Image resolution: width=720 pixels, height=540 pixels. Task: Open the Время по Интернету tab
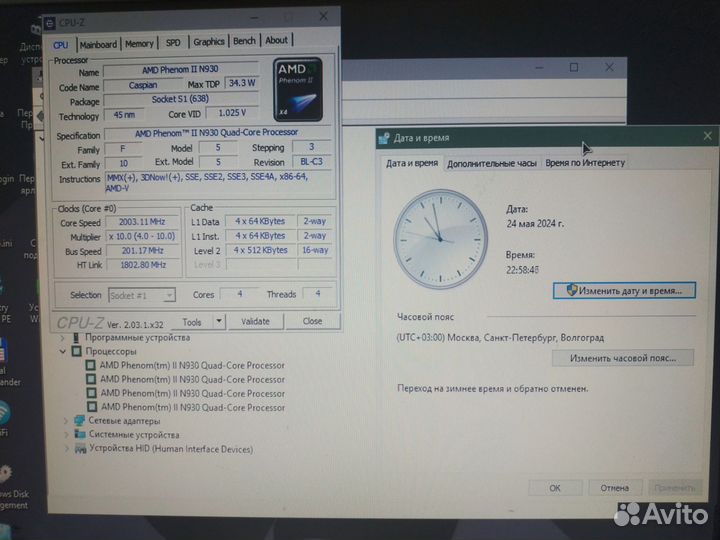pyautogui.click(x=585, y=163)
